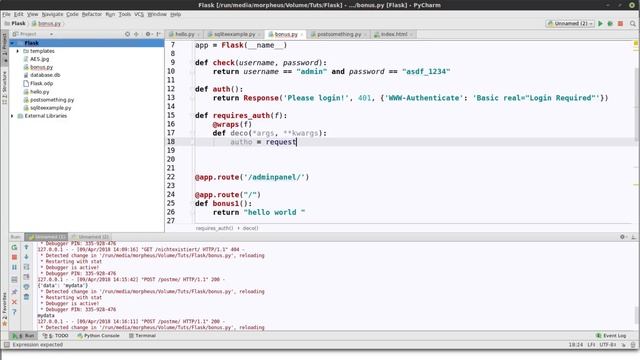The height and width of the screenshot is (360, 640).
Task: Select bonus.py in project tree
Action: click(41, 67)
